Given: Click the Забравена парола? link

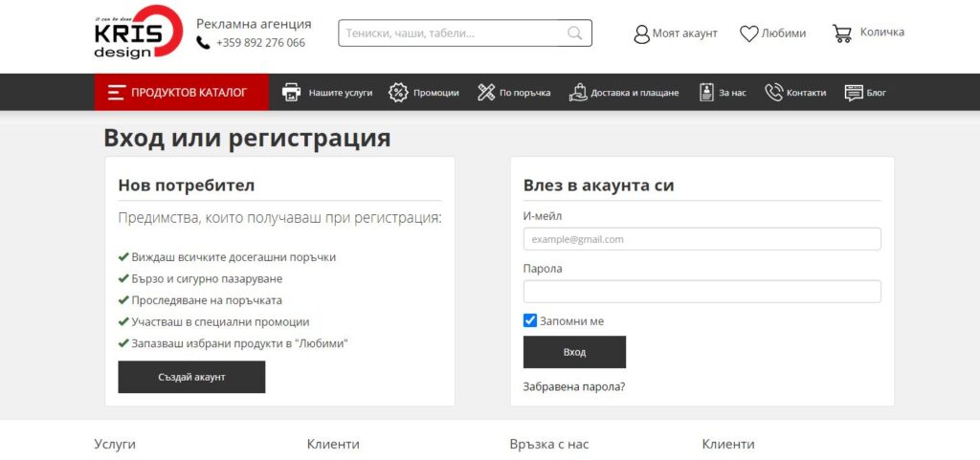Looking at the screenshot, I should point(574,386).
